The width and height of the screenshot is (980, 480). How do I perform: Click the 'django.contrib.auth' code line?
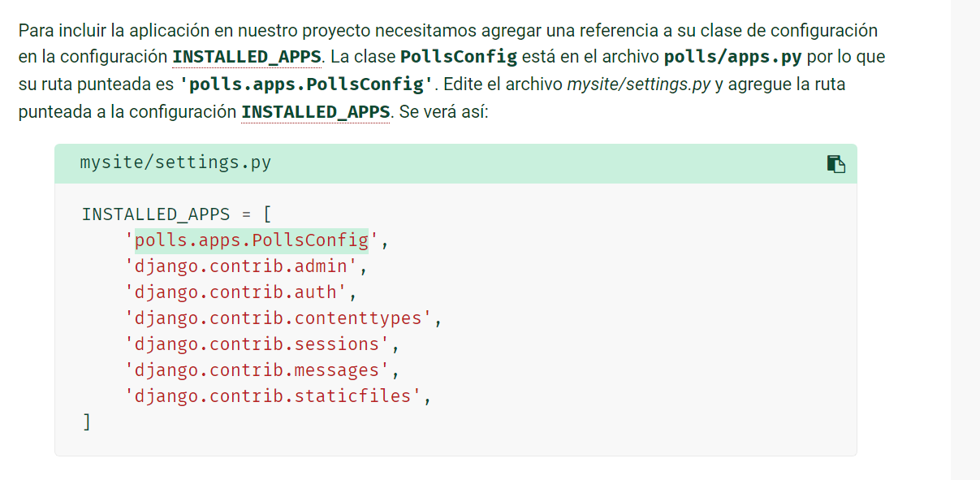coord(241,292)
